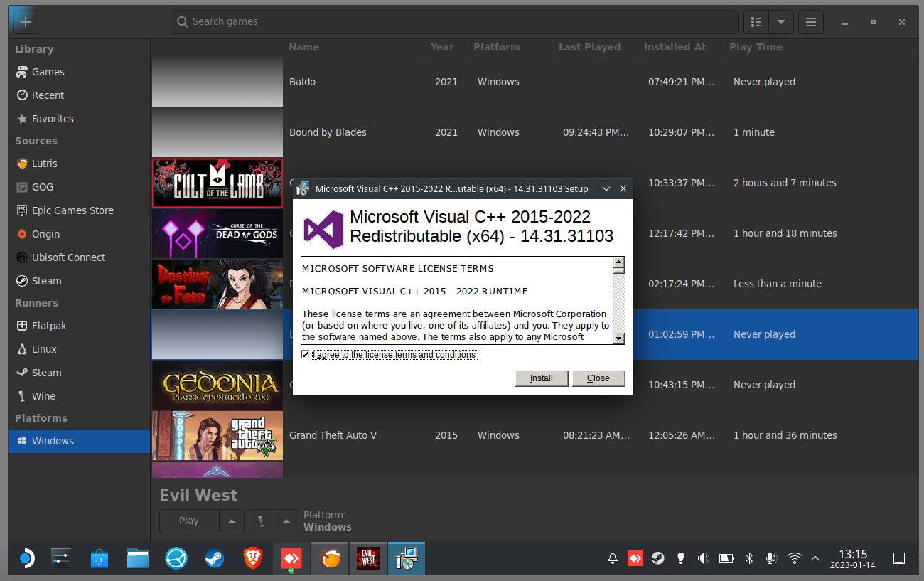Click the Play button for Evil West
The height and width of the screenshot is (581, 924).
click(189, 521)
